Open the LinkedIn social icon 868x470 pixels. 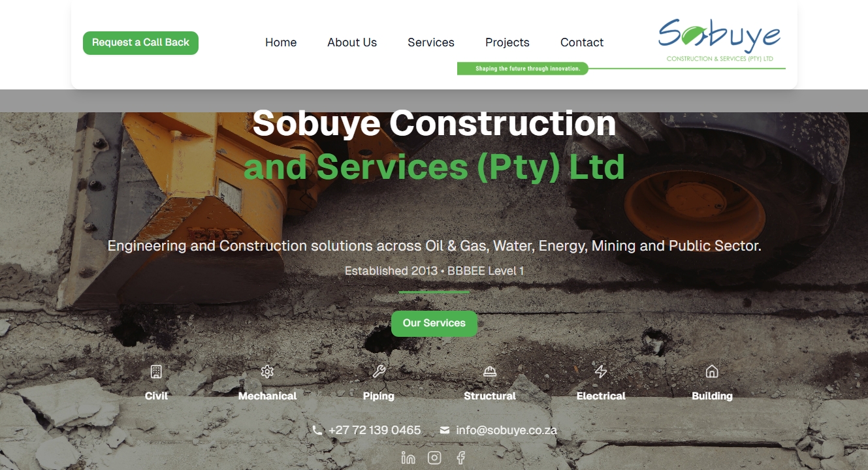click(408, 458)
